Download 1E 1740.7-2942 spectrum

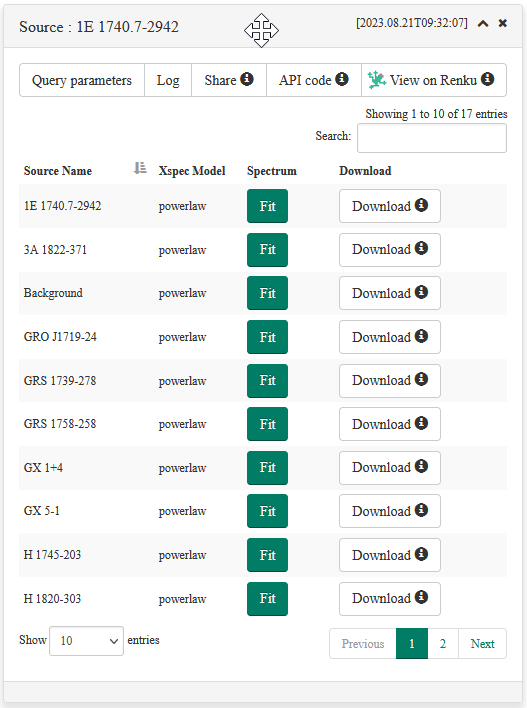[x=390, y=206]
